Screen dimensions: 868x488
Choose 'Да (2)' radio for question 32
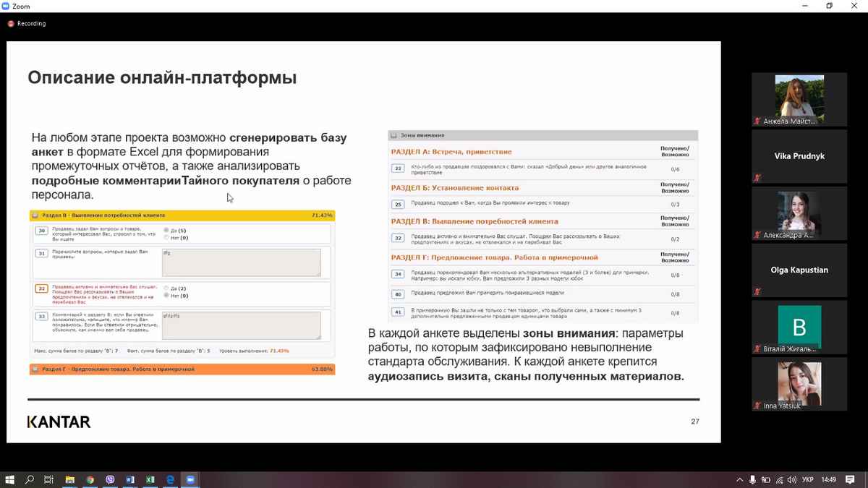166,288
